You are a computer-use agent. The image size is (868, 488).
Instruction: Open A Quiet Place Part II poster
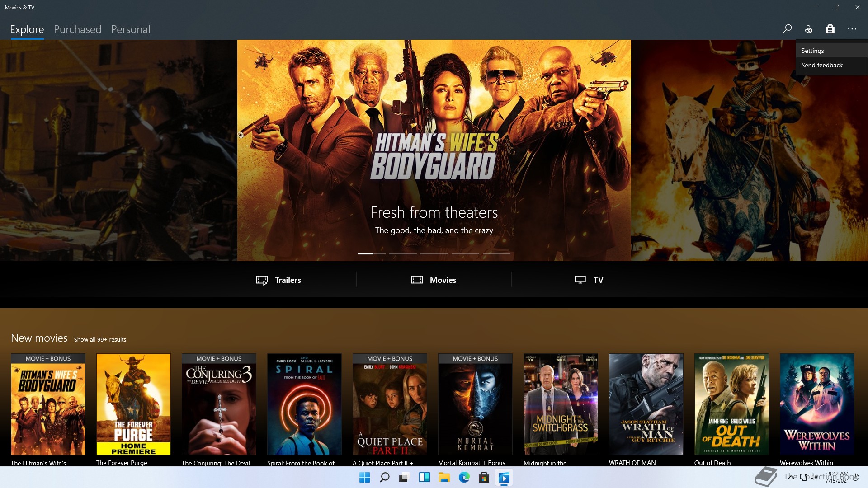coord(390,404)
